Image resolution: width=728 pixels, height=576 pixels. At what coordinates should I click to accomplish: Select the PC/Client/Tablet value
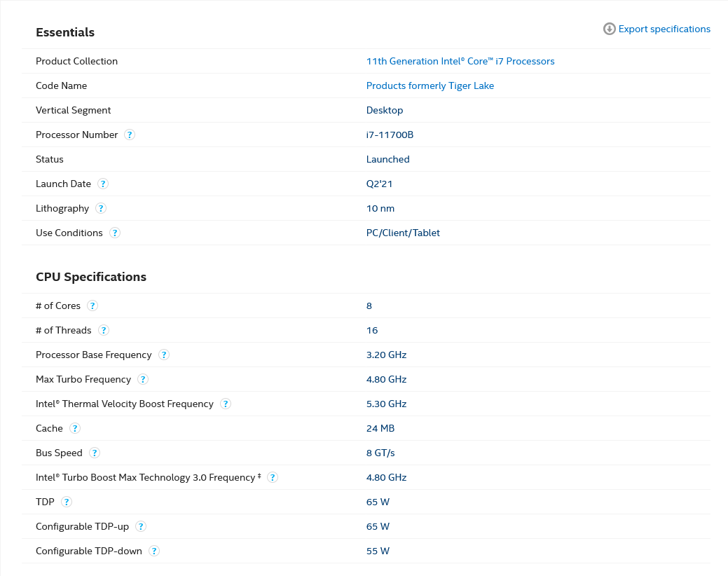403,233
